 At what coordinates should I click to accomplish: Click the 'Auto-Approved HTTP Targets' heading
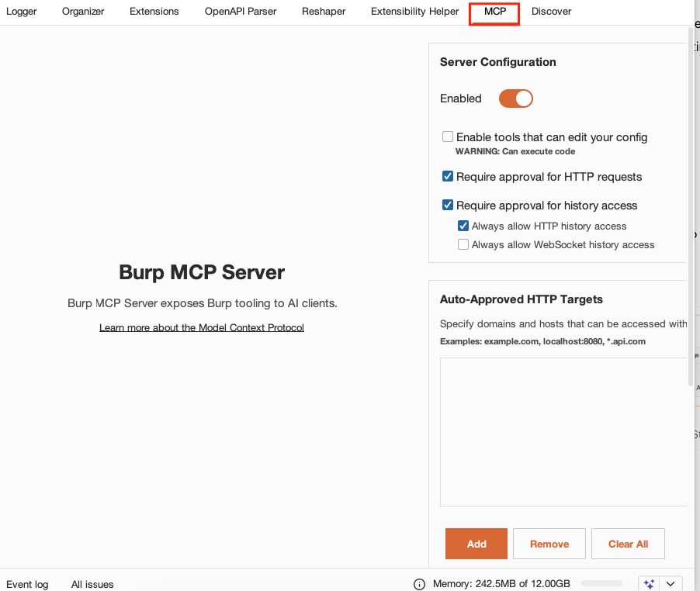point(521,299)
